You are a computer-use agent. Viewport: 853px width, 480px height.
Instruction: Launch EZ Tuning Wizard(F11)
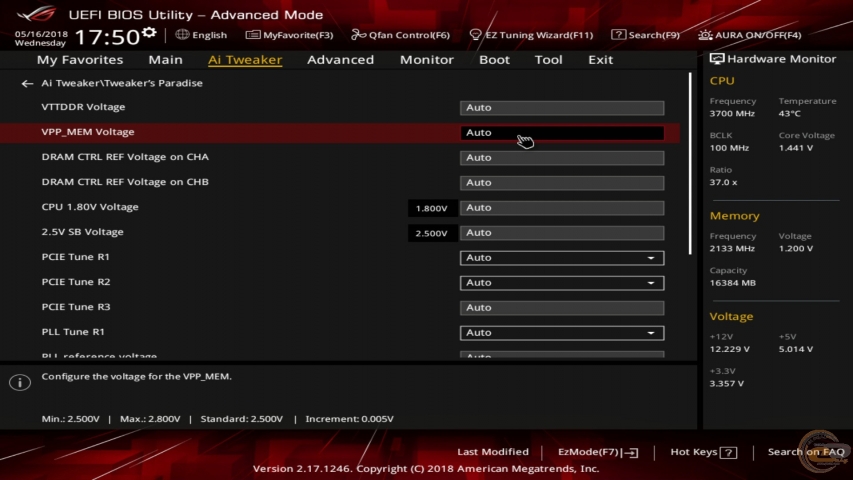pyautogui.click(x=531, y=35)
